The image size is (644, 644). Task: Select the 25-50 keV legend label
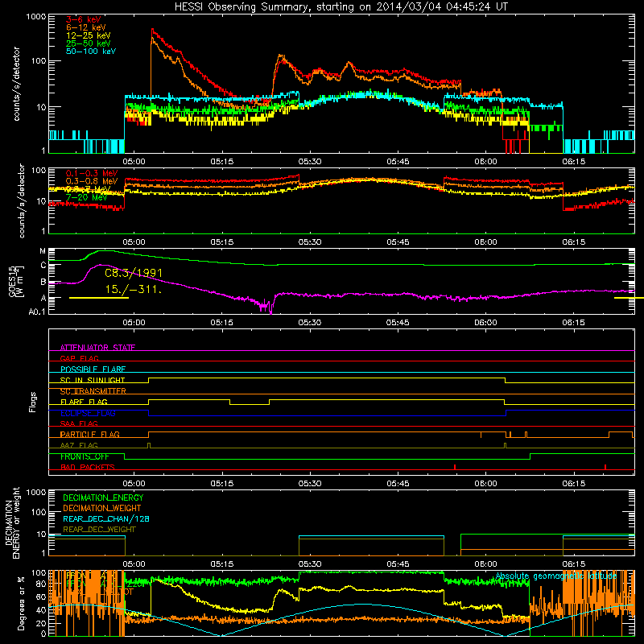pyautogui.click(x=89, y=43)
